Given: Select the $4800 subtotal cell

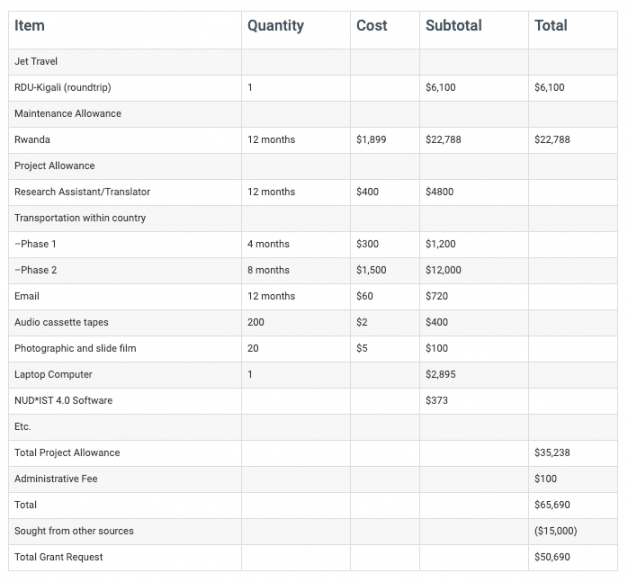Looking at the screenshot, I should pos(441,192).
